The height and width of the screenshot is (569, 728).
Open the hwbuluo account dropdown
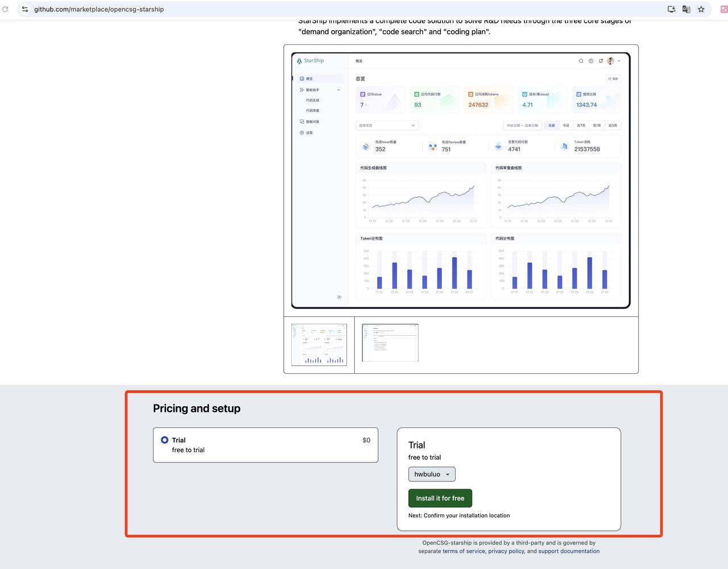432,474
